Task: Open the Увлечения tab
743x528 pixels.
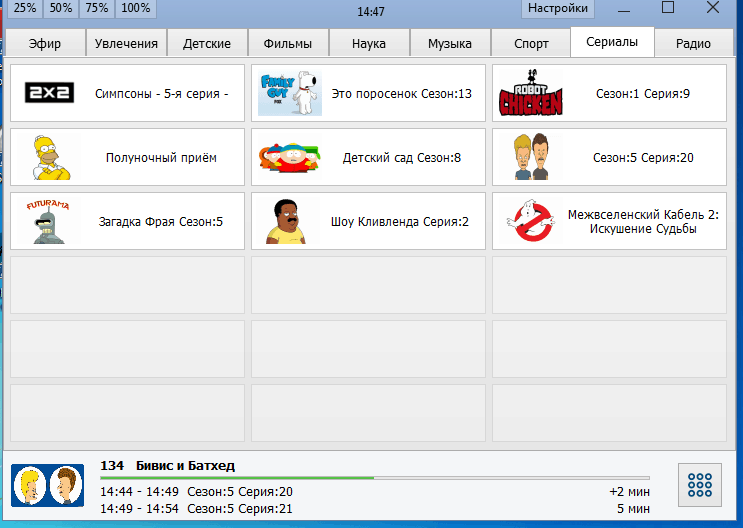Action: pyautogui.click(x=126, y=44)
